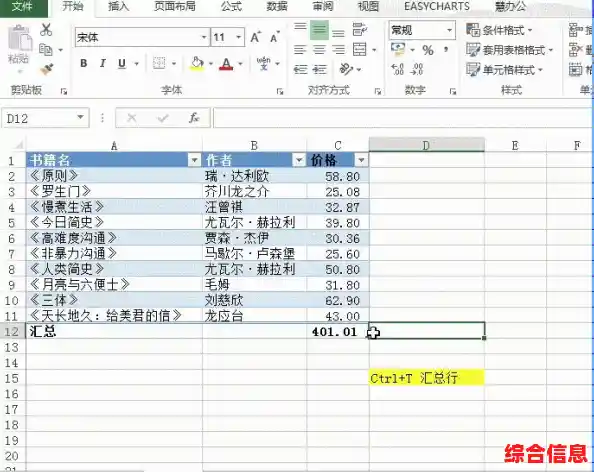Viewport: 594px width, 472px height.
Task: Switch to the EASYCHARTS tab
Action: point(436,6)
